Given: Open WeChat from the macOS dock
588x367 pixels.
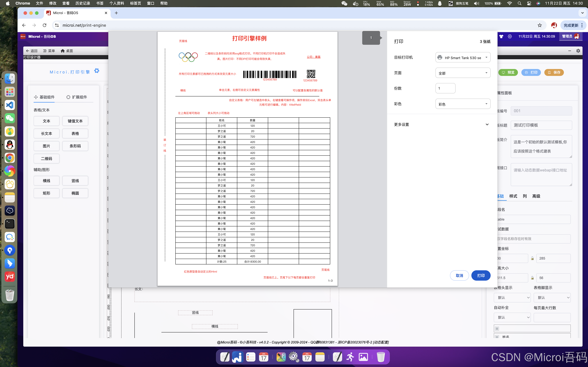Looking at the screenshot, I should (x=10, y=118).
